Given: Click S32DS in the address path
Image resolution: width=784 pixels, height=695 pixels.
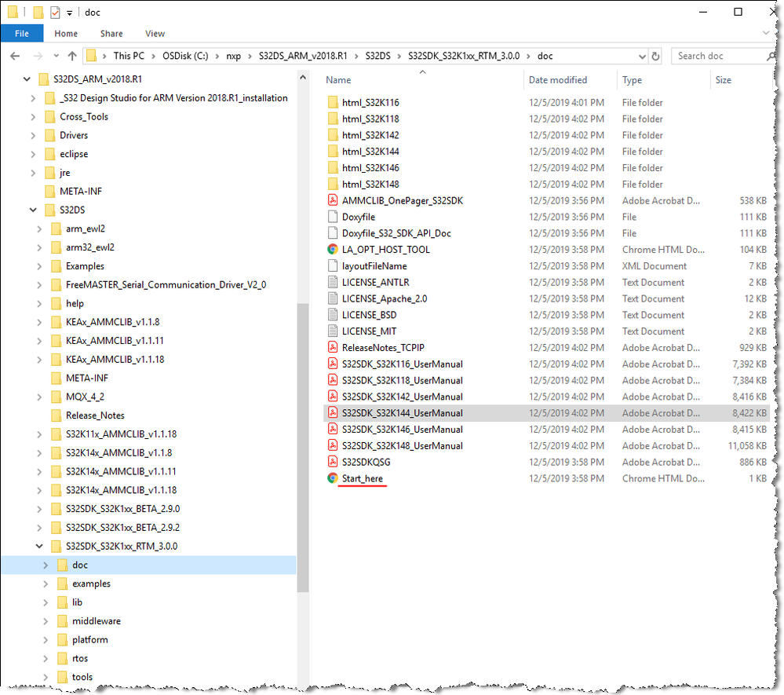Looking at the screenshot, I should tap(378, 56).
